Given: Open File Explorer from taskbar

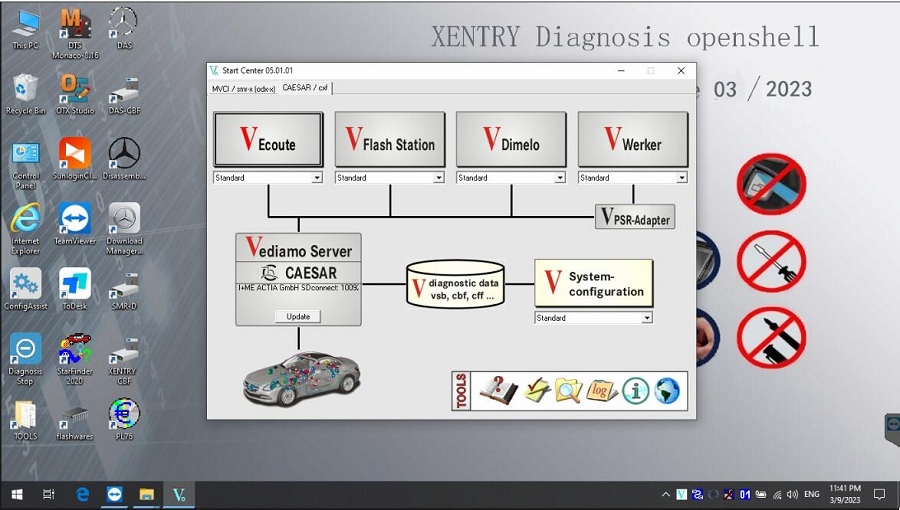Looking at the screenshot, I should click(147, 495).
